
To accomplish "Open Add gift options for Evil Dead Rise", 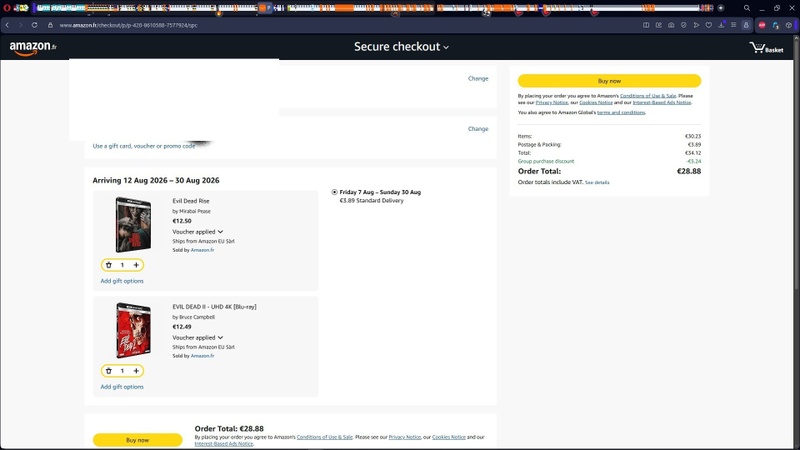I will pos(122,281).
